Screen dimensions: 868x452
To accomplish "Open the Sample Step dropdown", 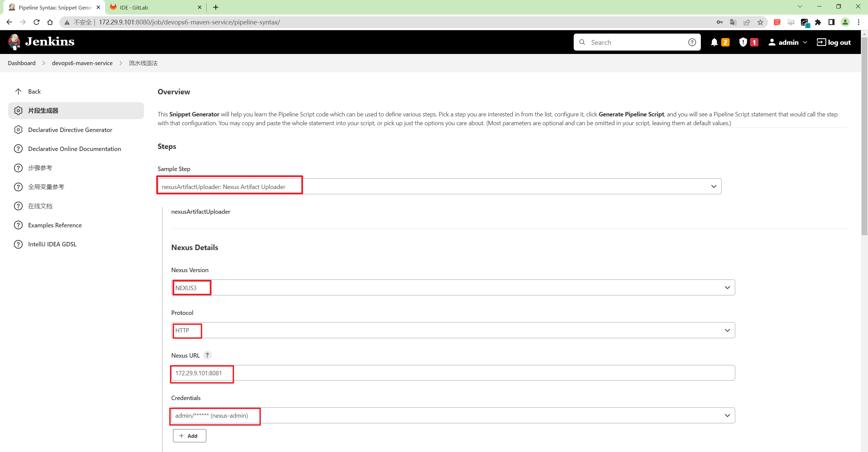I will point(439,186).
